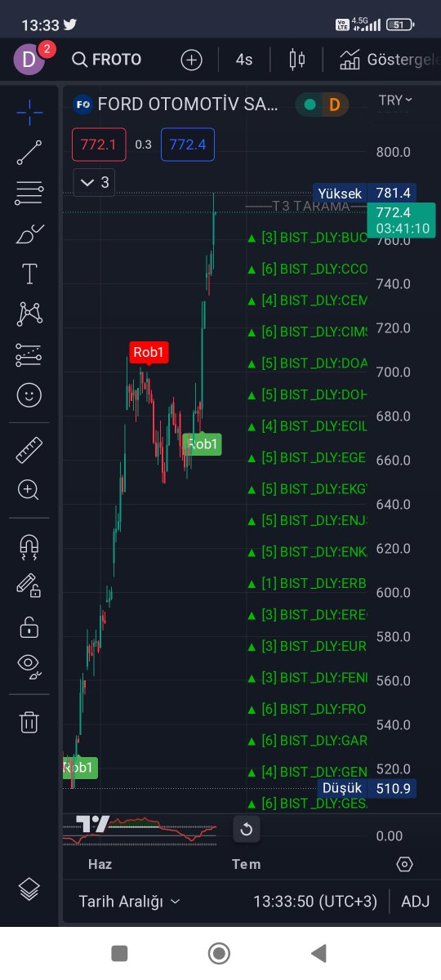Screen dimensions: 441x980
Task: Select the trend line drawing tool
Action: click(x=29, y=153)
